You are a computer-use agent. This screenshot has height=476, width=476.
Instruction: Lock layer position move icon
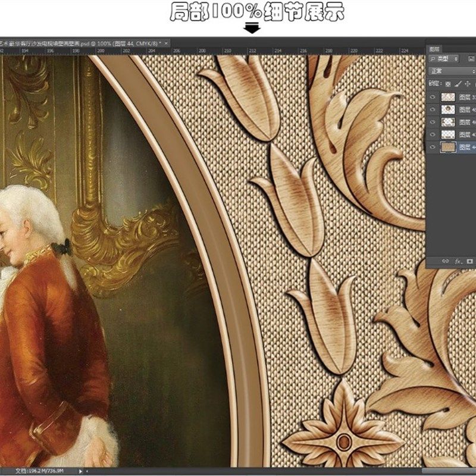(x=468, y=84)
